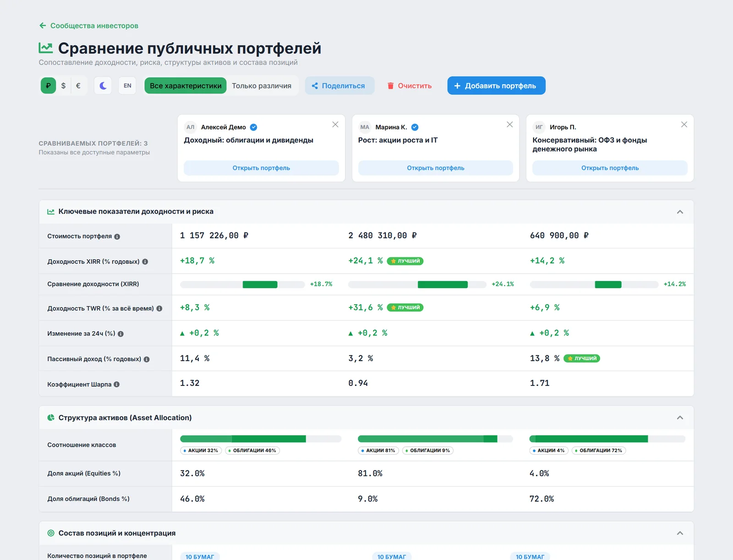Click allocation bar above АКЦИИ 81%
The width and height of the screenshot is (733, 560).
click(435, 439)
